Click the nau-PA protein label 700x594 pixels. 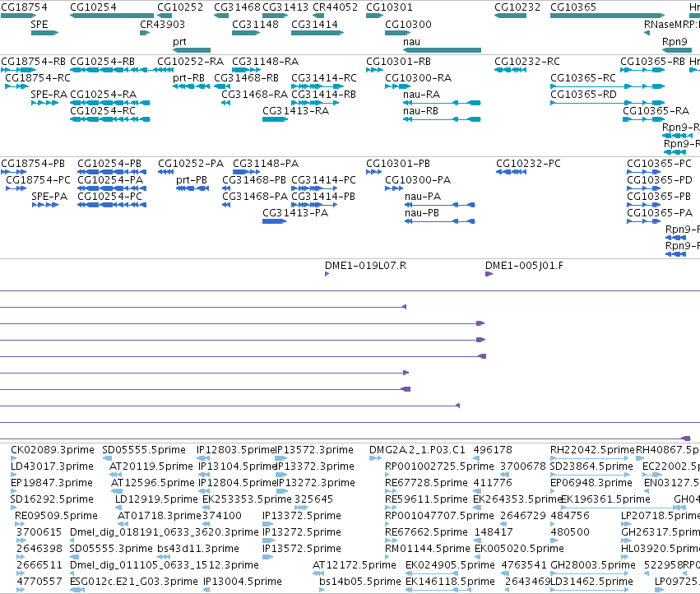423,197
